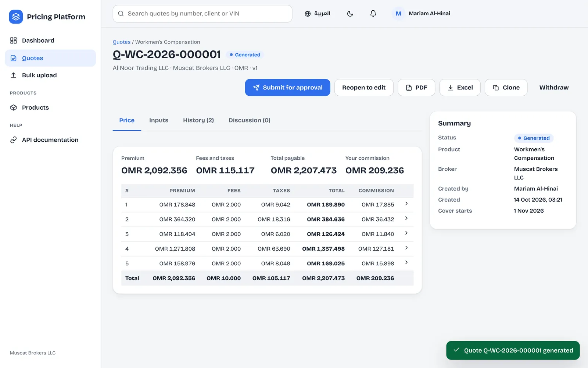Focus the quote search field
Viewport: 588px width, 368px height.
[x=202, y=14]
